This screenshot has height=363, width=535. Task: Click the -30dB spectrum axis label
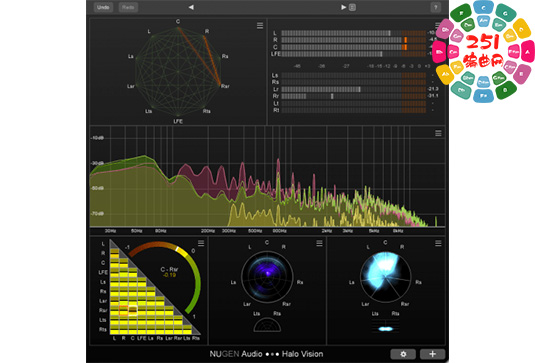97,163
